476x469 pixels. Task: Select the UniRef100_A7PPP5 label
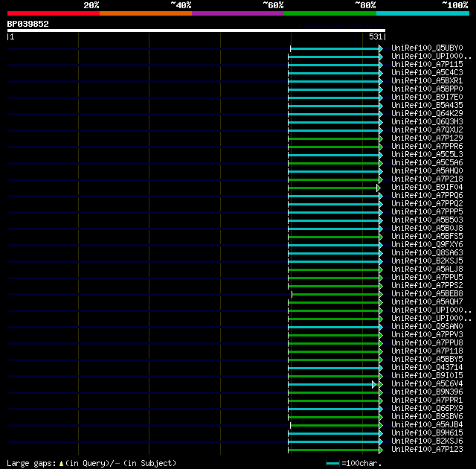[x=427, y=212]
